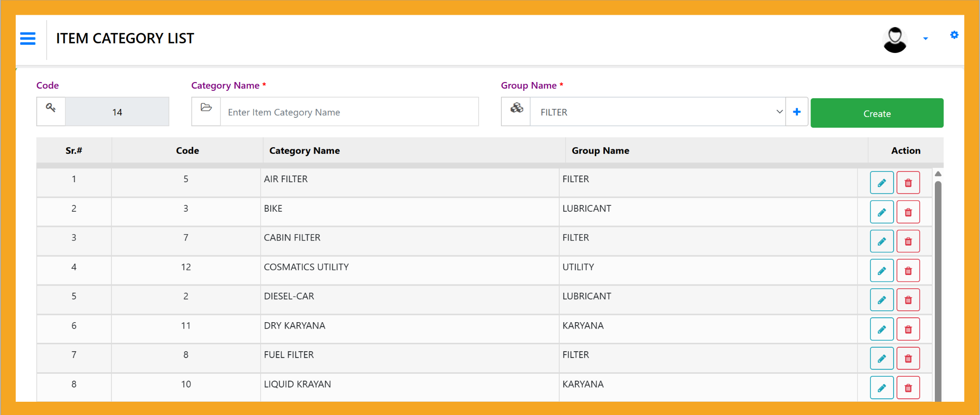This screenshot has width=980, height=415.
Task: Click the settings gear icon
Action: [x=954, y=35]
